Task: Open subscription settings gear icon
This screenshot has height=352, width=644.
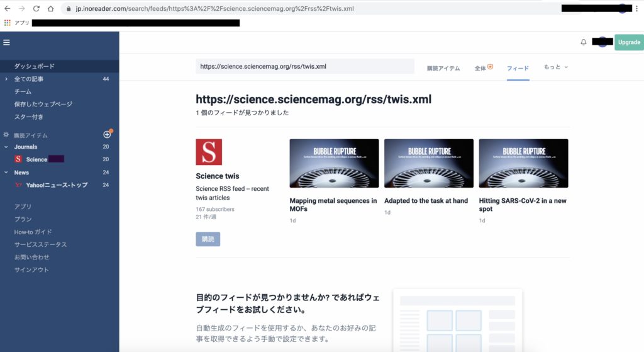Action: pos(6,135)
